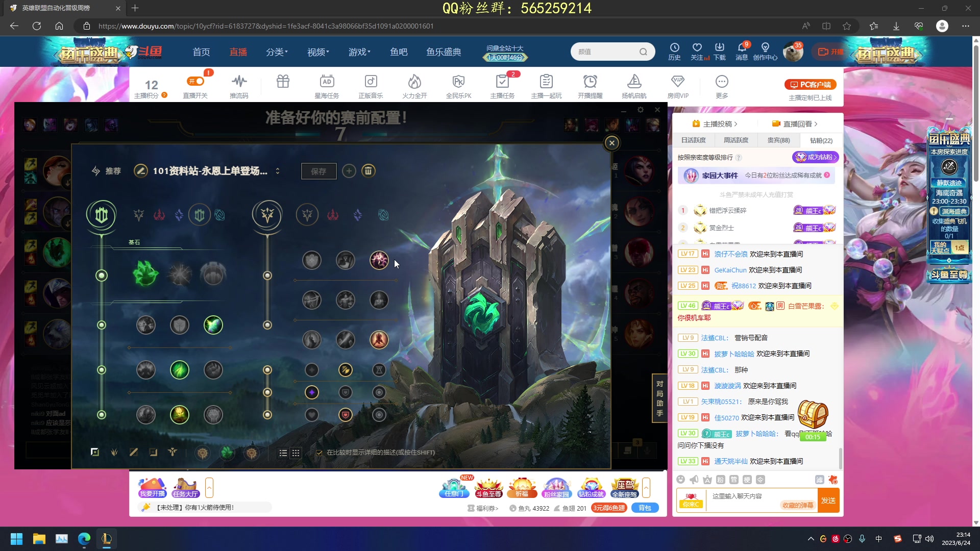Open 开播提醒 alarm clock icon

click(x=590, y=85)
